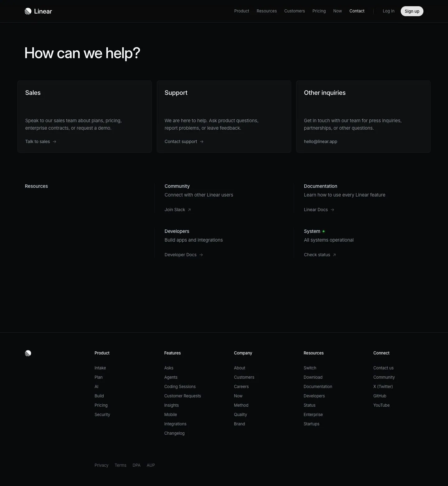Click the Linear logo icon in the footer

pyautogui.click(x=28, y=353)
